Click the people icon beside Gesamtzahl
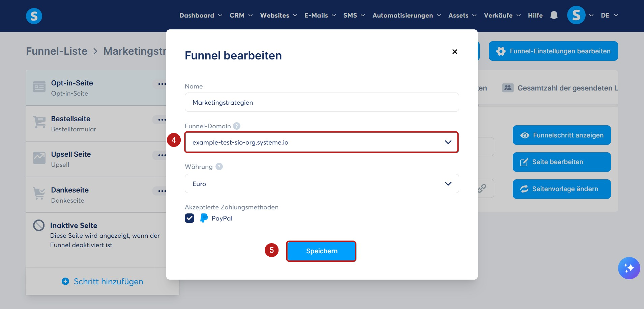 coord(508,88)
